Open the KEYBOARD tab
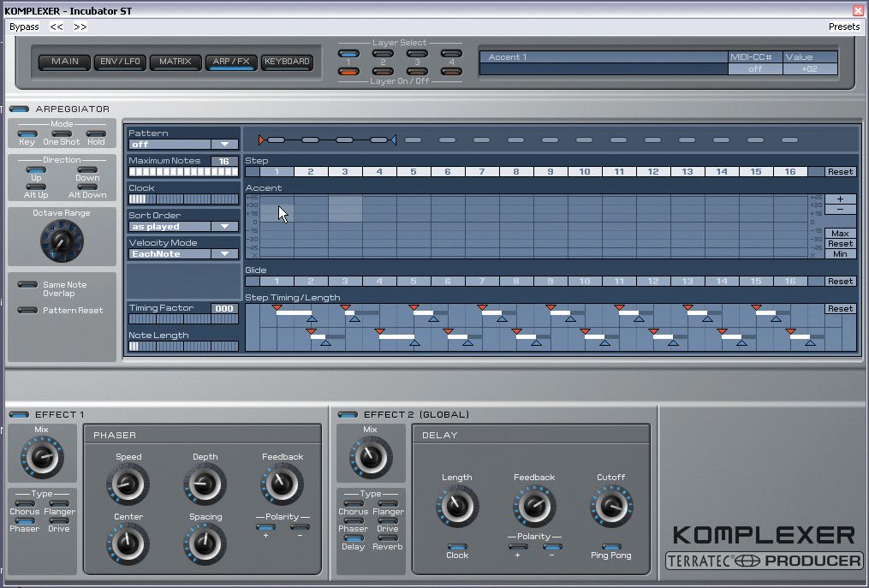Viewport: 869px width, 588px height. click(x=287, y=62)
